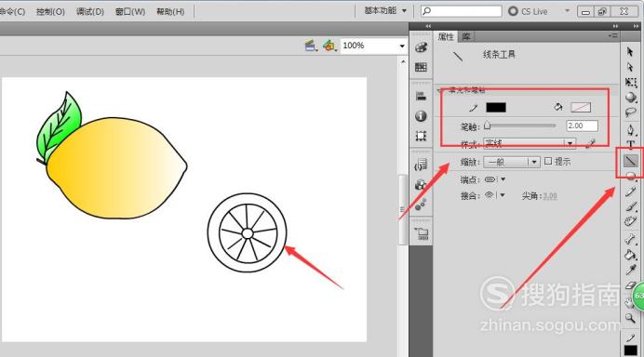Select the Eyedropper tool

click(x=630, y=270)
